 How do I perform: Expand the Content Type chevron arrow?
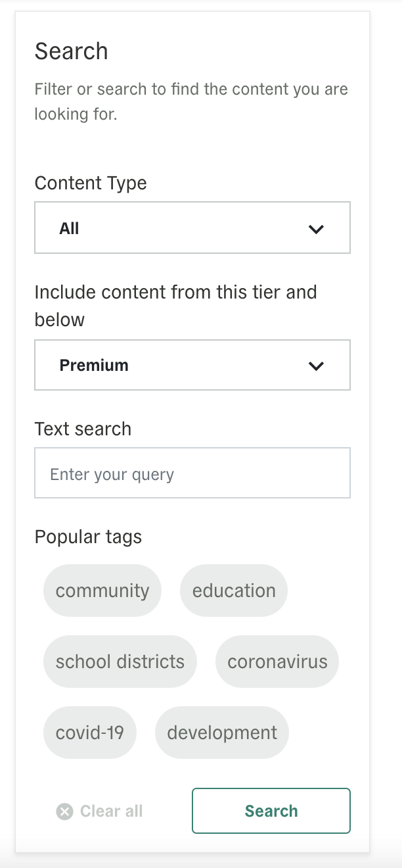click(x=317, y=229)
